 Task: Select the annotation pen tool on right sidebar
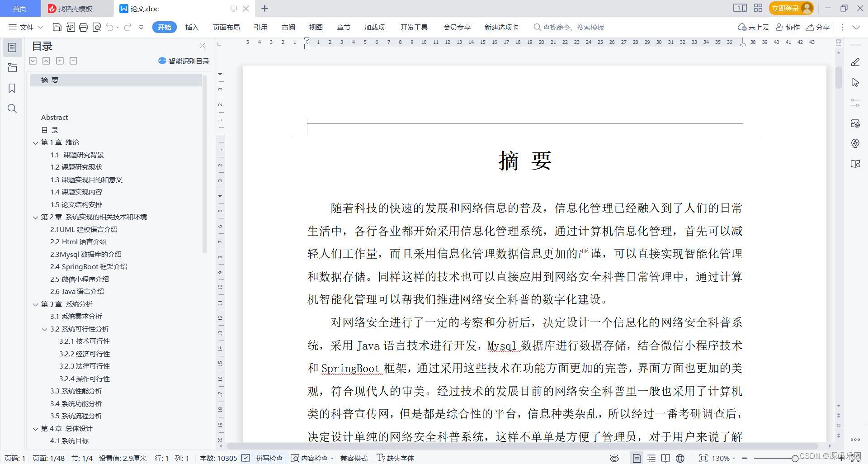pyautogui.click(x=855, y=61)
